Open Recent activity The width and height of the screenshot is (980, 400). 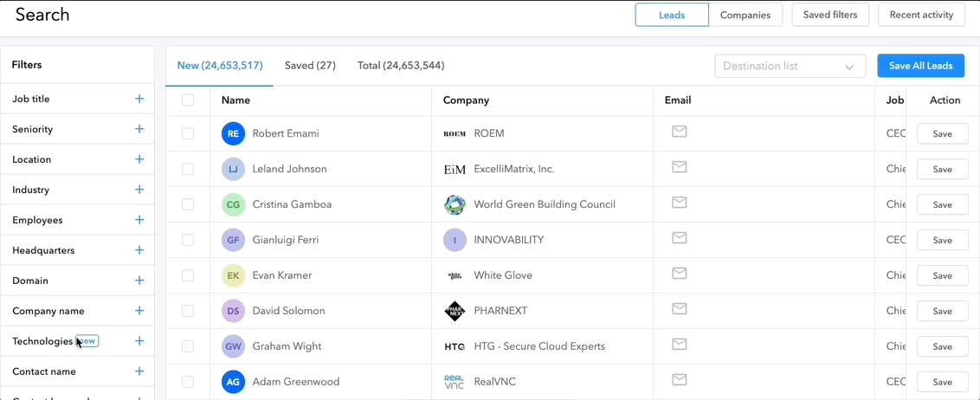coord(921,15)
